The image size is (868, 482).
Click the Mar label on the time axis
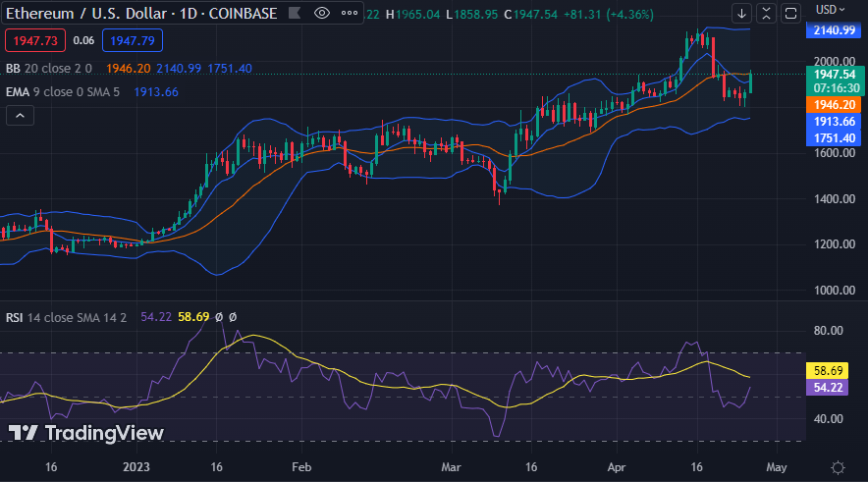451,467
